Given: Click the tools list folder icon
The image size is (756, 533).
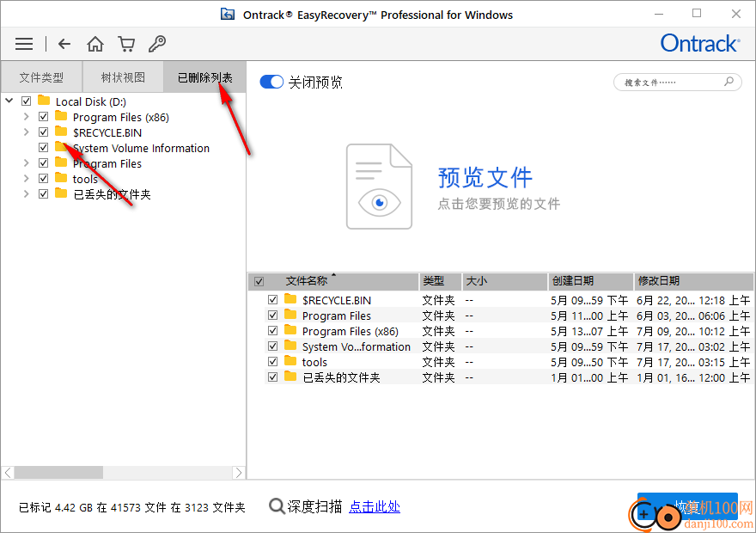Looking at the screenshot, I should click(x=290, y=361).
